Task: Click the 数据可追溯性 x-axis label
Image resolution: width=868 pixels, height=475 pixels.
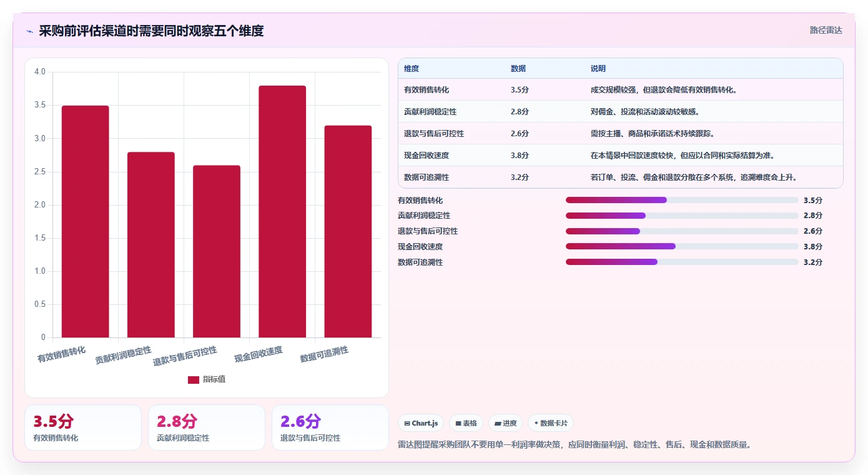Action: click(324, 354)
